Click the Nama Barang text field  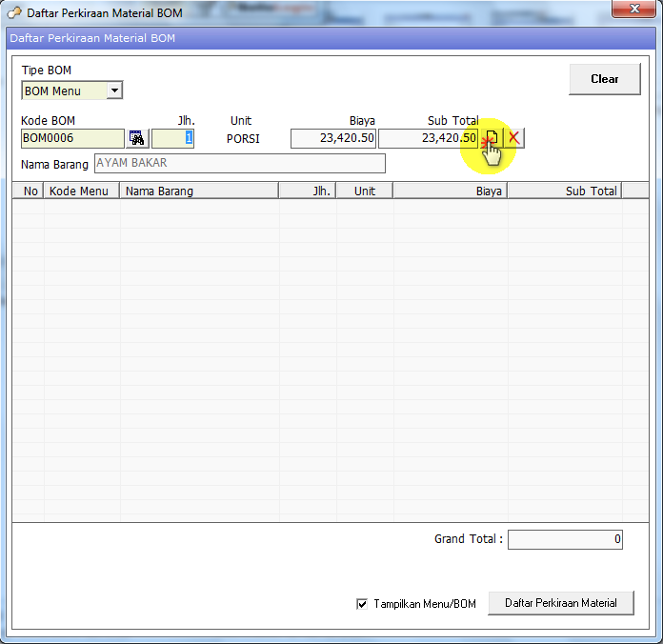pyautogui.click(x=240, y=164)
